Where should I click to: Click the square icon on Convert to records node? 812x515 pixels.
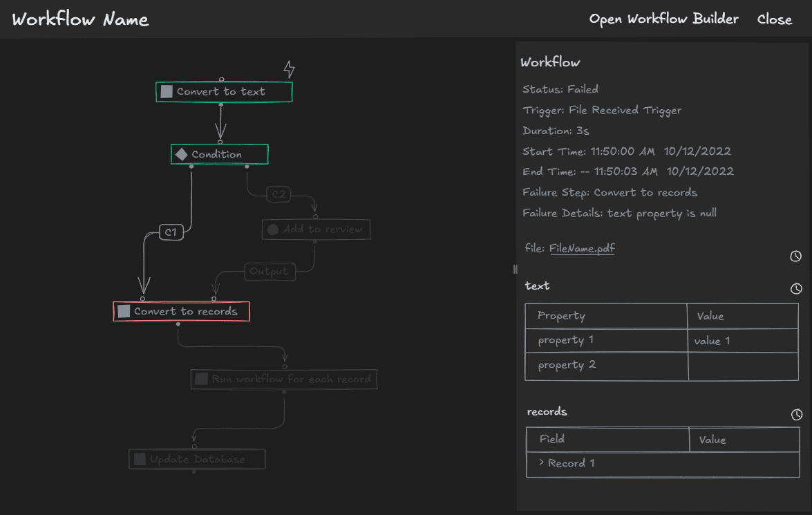click(123, 311)
